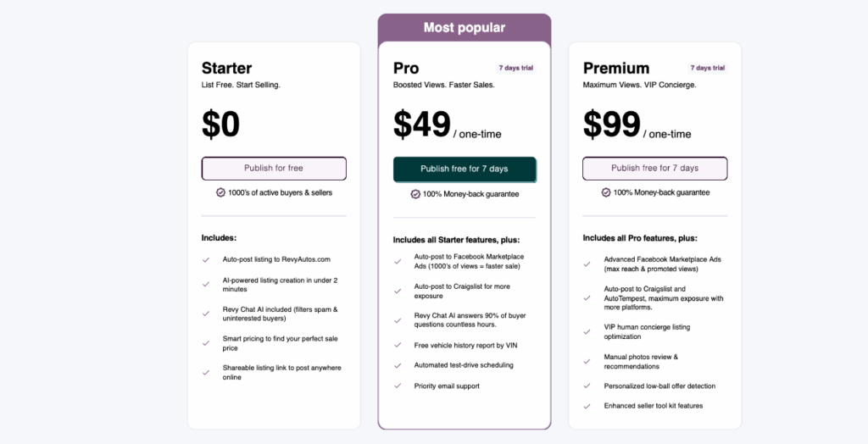The width and height of the screenshot is (868, 444).
Task: Click checkmark next to "Automated test-drive scheduling"
Action: tap(397, 365)
